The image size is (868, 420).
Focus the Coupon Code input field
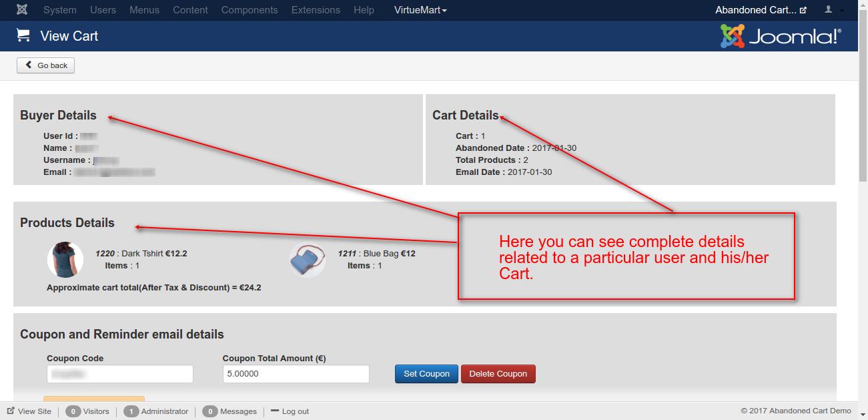[120, 374]
